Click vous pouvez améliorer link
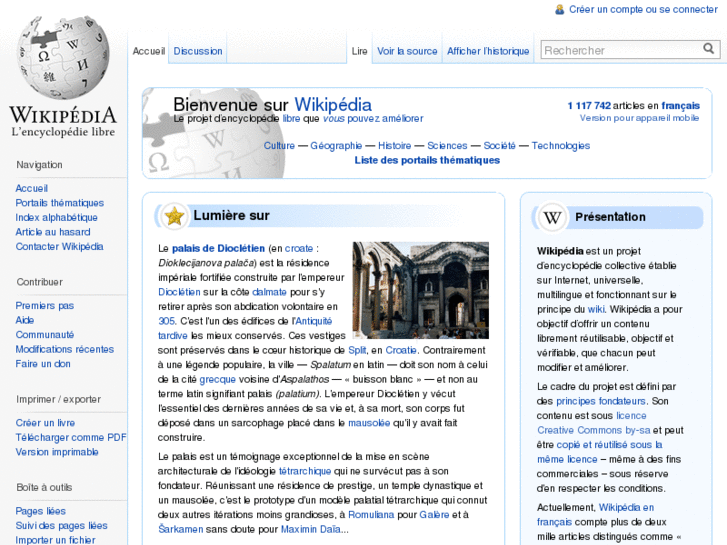Viewport: 727px width, 545px height. 373,119
